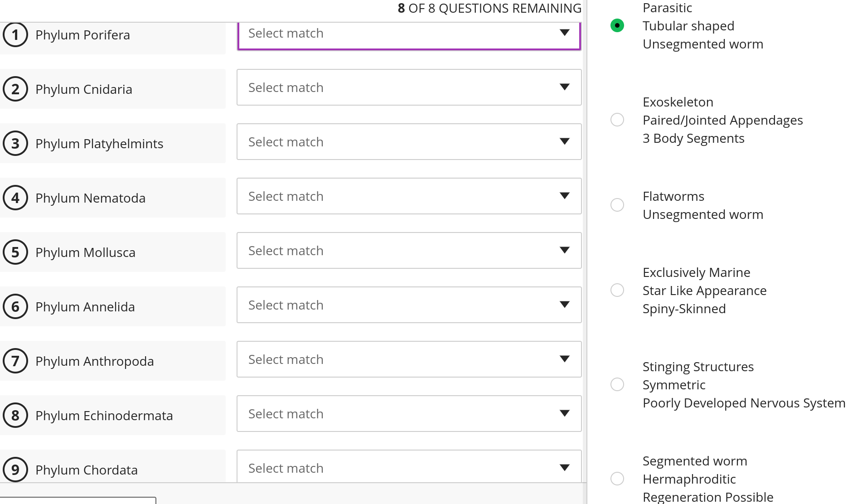Click the Phylum Echinodermata prompt label
Viewport: 862px width, 504px height.
point(104,416)
